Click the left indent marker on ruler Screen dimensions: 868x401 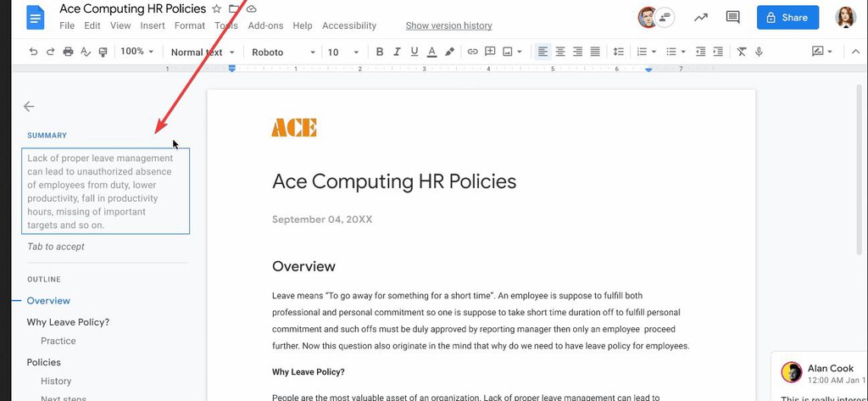[232, 68]
